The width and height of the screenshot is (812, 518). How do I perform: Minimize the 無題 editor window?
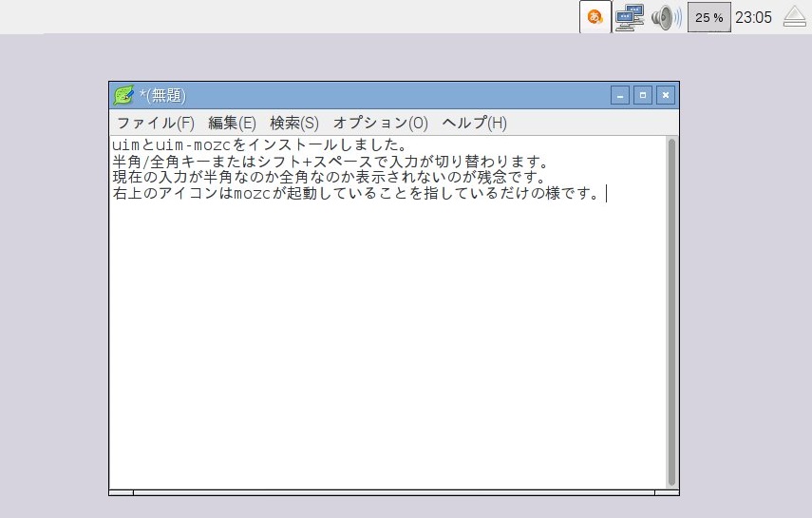point(620,95)
